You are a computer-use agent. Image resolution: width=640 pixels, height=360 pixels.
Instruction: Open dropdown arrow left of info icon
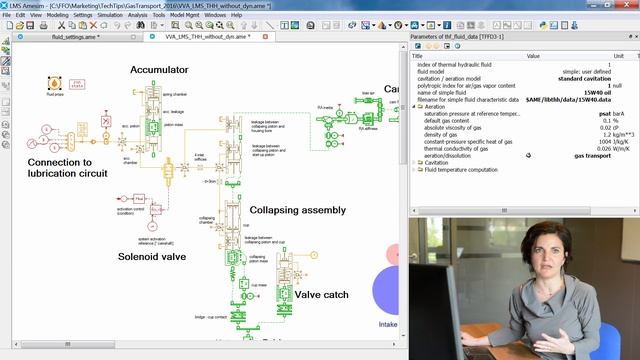point(439,25)
